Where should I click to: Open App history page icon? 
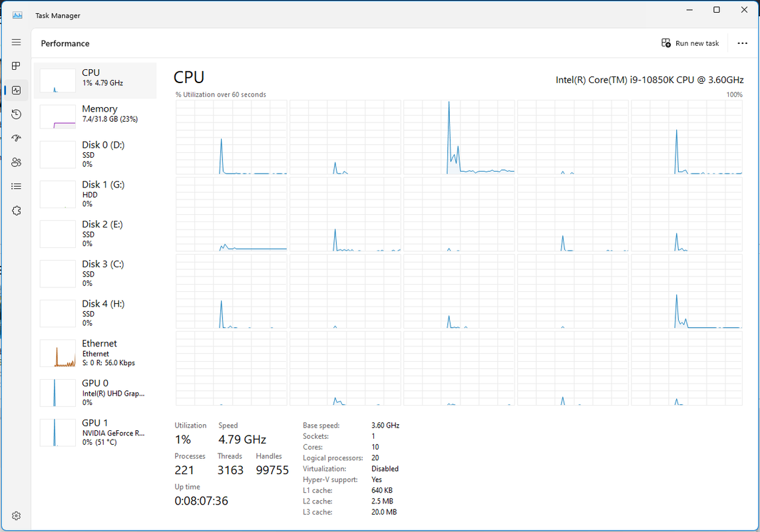[16, 114]
